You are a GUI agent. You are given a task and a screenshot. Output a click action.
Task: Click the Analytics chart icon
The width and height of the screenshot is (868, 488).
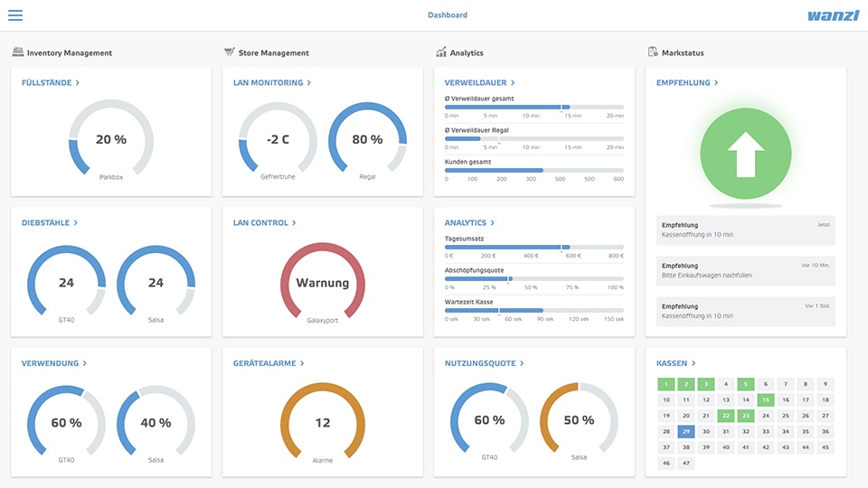441,52
